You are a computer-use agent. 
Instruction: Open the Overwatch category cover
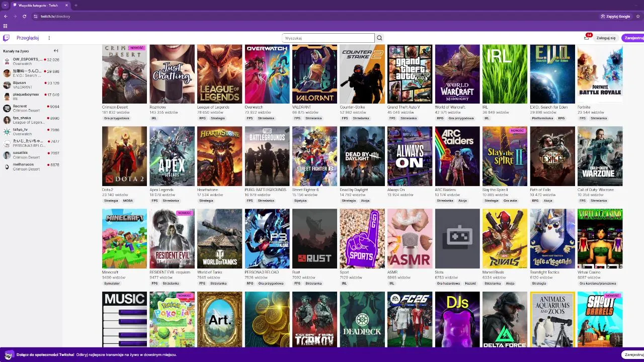(267, 74)
